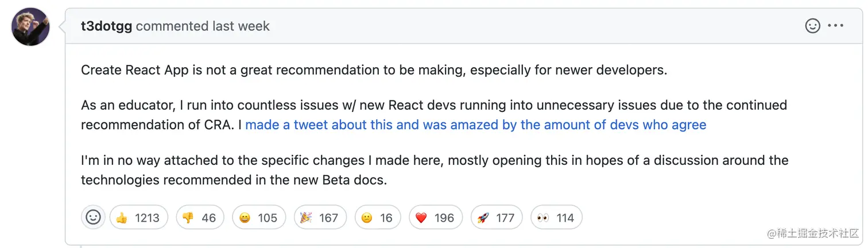Click the red heart emoji icon
This screenshot has width=868, height=248.
pos(421,218)
